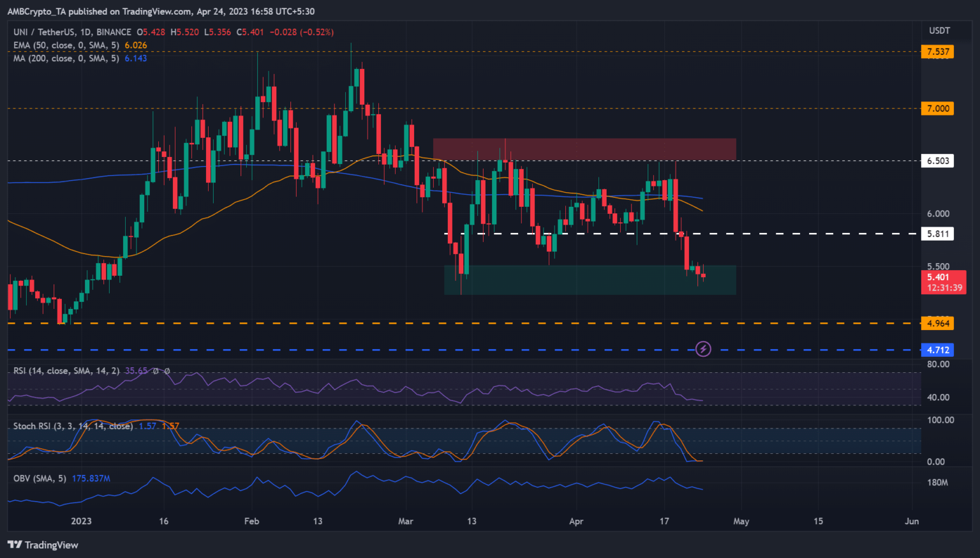980x558 pixels.
Task: Select the red resistance zone rectangle
Action: [584, 149]
